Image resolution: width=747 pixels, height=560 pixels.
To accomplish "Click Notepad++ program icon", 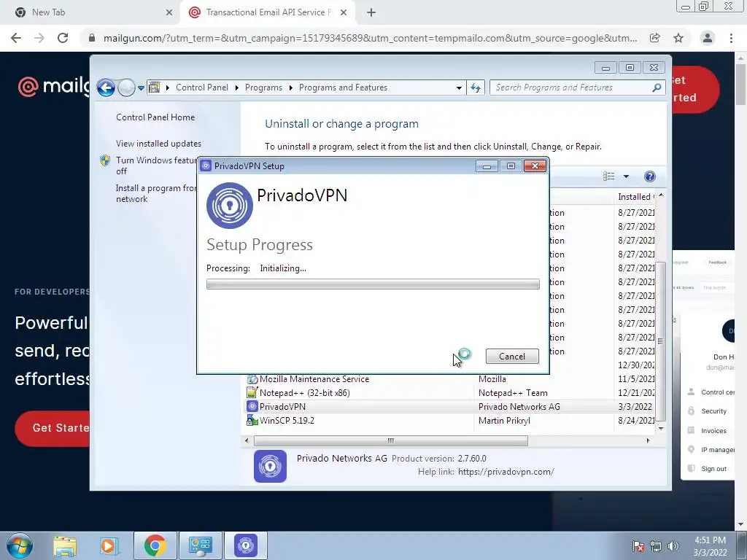I will coord(252,393).
